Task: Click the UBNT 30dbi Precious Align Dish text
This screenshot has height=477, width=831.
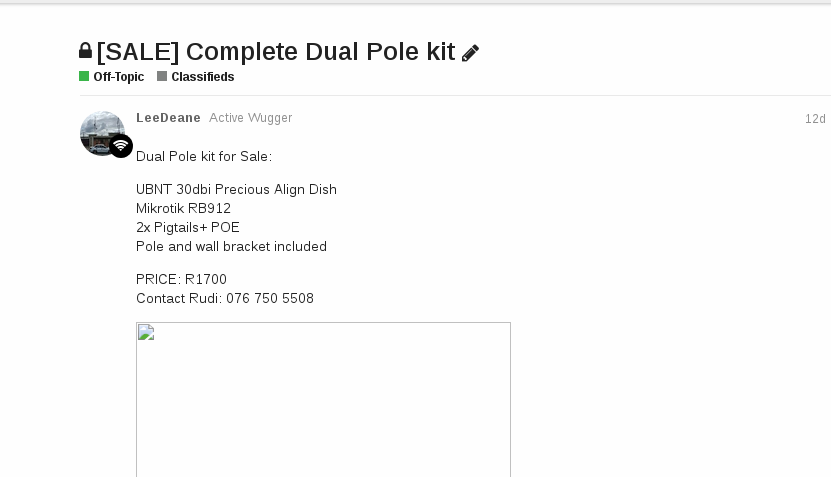Action: pyautogui.click(x=236, y=190)
